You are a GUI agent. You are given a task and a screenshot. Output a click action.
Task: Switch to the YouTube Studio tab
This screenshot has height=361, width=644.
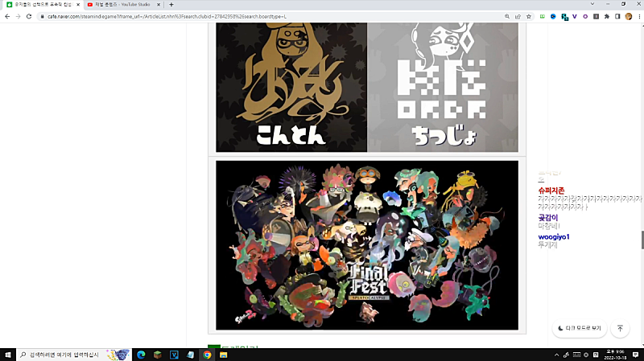[x=122, y=5]
